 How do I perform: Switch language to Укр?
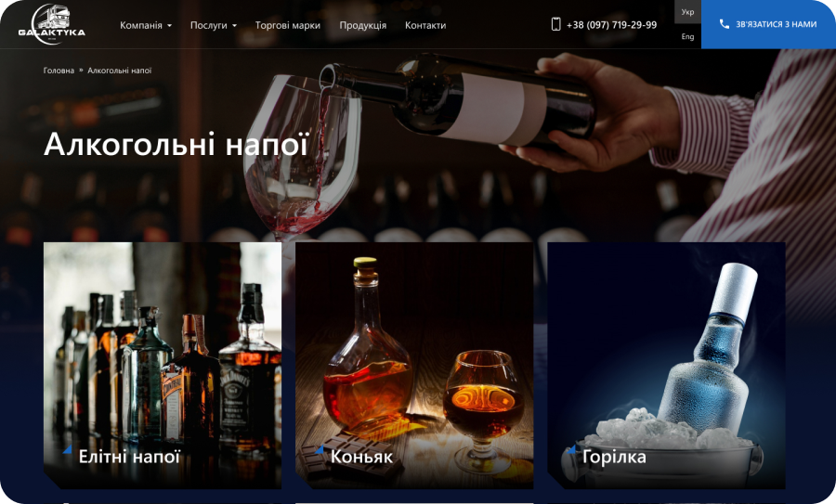click(x=687, y=12)
